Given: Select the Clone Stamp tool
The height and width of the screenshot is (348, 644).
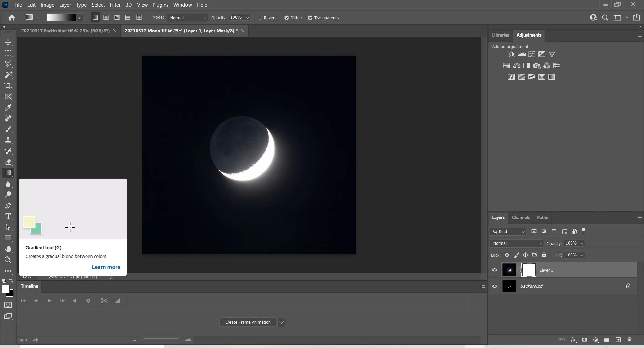Looking at the screenshot, I should (x=8, y=140).
